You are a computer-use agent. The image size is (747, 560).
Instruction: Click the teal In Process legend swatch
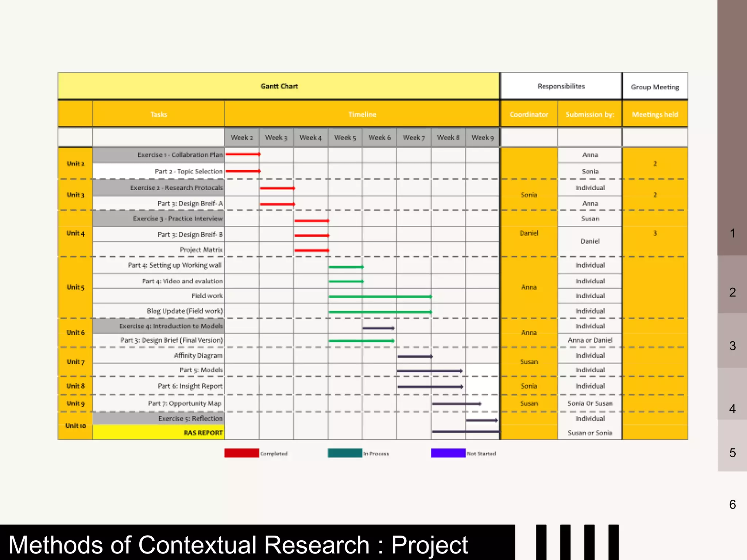(x=345, y=453)
